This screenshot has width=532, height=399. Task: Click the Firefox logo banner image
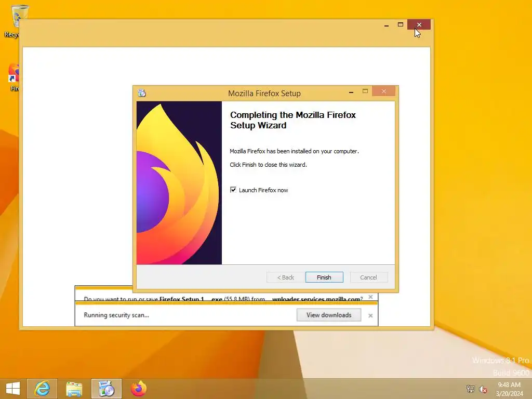click(x=179, y=183)
